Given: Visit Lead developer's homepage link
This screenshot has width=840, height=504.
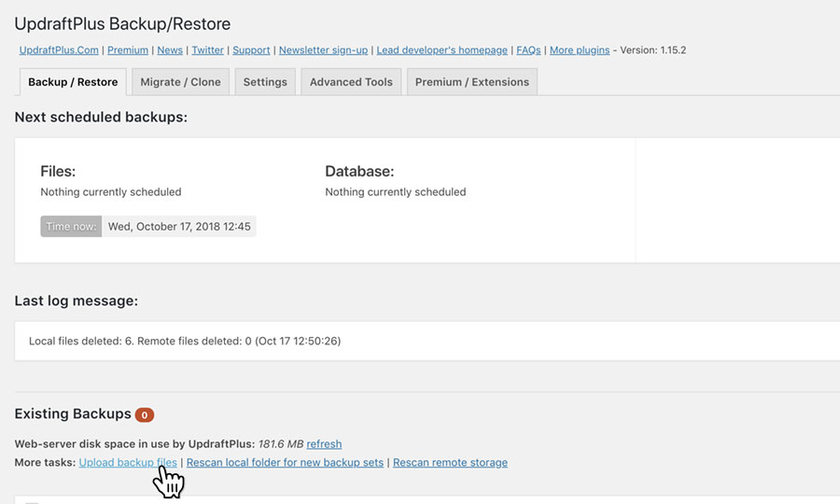Looking at the screenshot, I should [442, 49].
